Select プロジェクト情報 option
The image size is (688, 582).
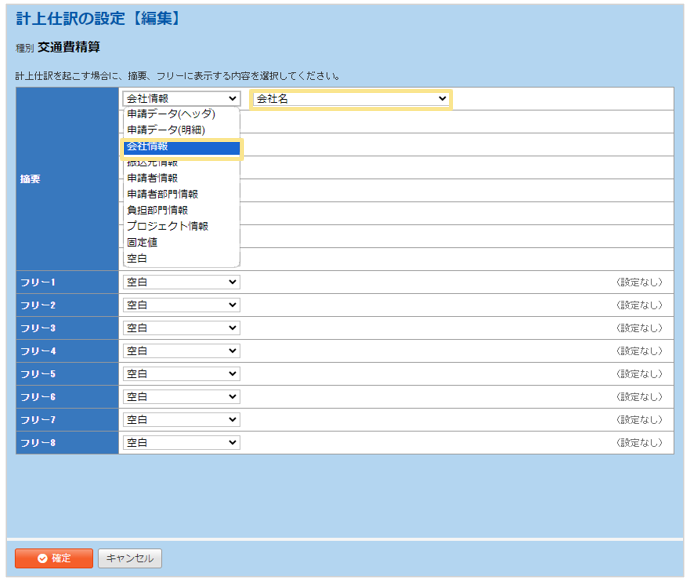pos(167,226)
